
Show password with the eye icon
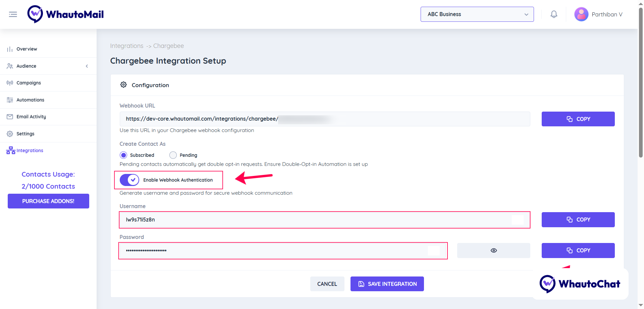tap(493, 250)
